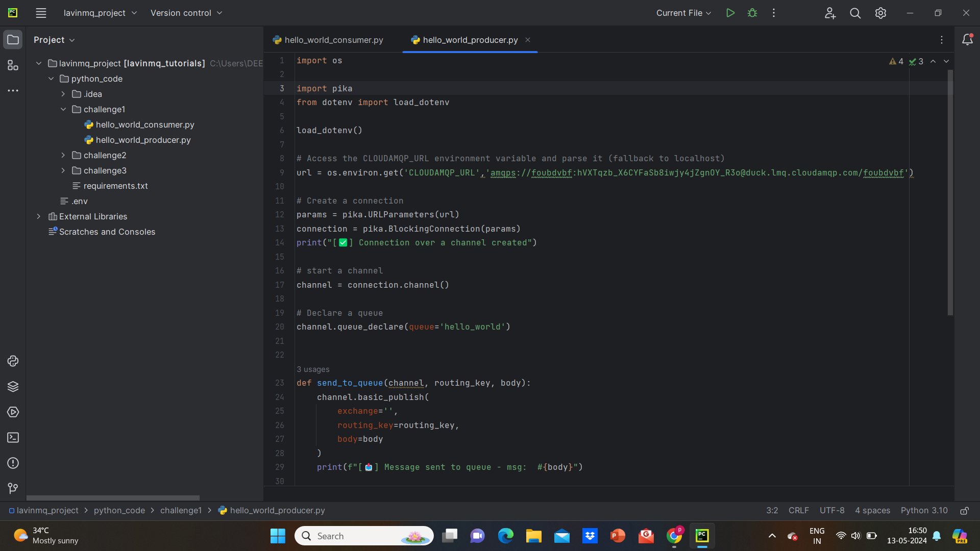Open the Services tool window
The width and height of the screenshot is (980, 551).
coord(13,412)
